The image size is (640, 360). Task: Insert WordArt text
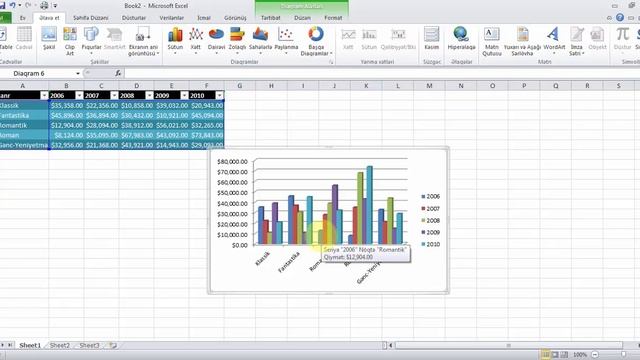[554, 40]
